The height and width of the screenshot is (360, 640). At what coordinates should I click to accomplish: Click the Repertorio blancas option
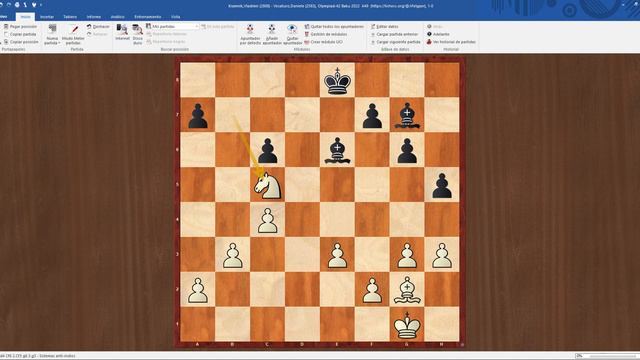coord(167,34)
